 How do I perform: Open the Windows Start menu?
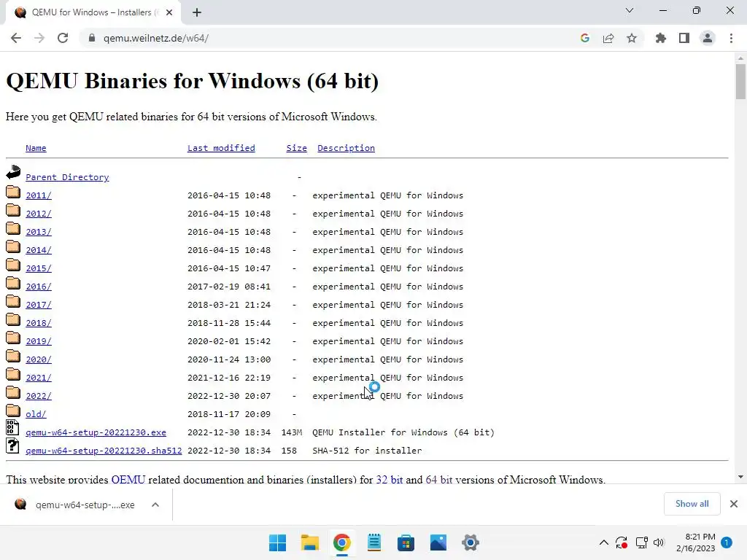(278, 542)
